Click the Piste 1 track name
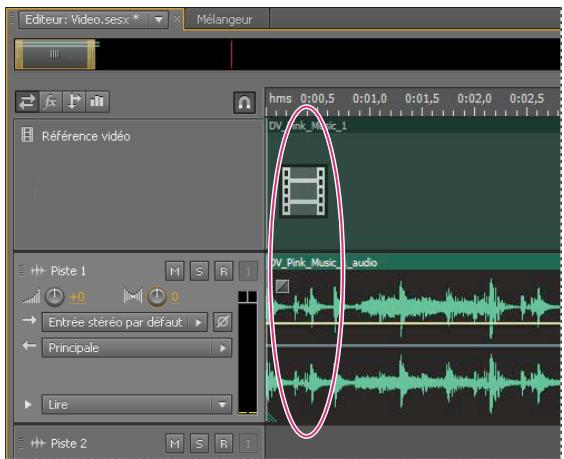Screen dimensions: 564x459 (x=68, y=271)
